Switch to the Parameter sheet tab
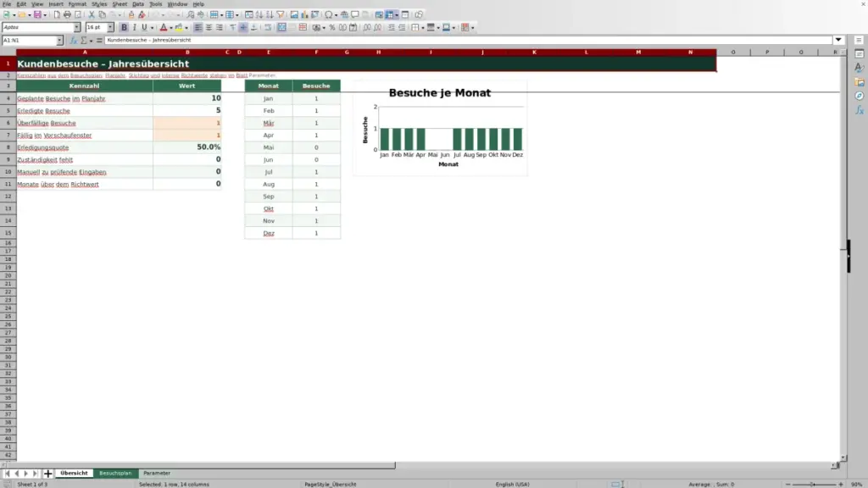The height and width of the screenshot is (488, 868). 157,473
